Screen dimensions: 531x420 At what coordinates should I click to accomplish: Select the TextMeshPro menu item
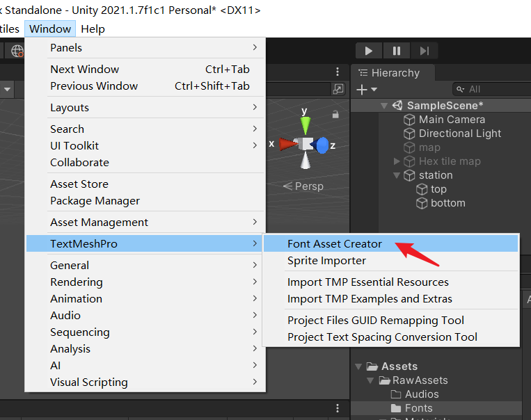(x=145, y=243)
